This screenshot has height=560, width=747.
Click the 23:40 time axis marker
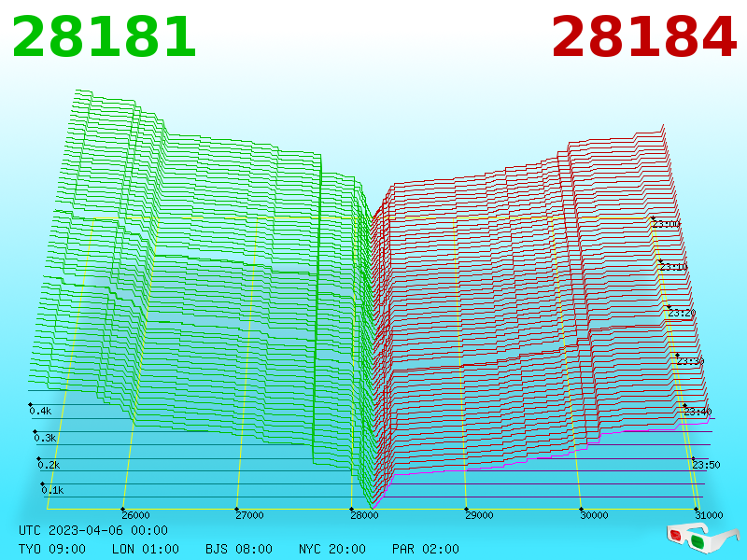[x=698, y=412]
